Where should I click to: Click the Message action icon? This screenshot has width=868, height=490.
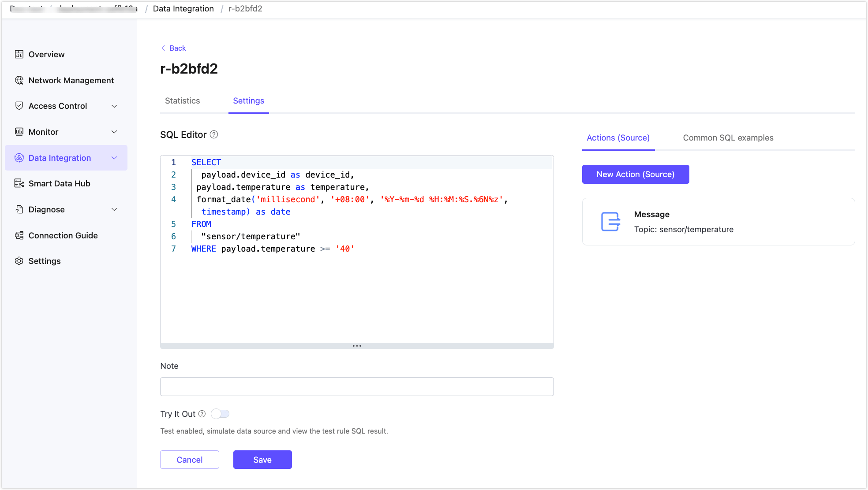[610, 221]
